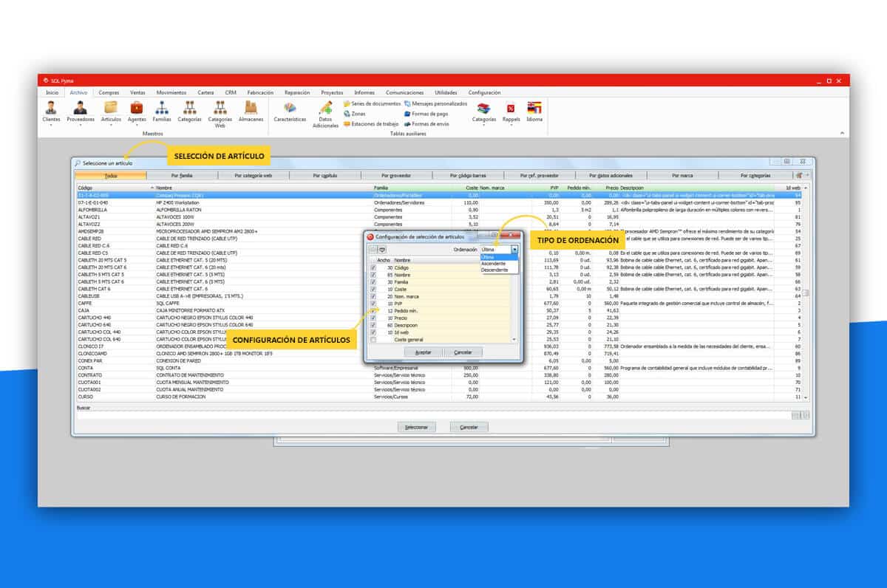Choose Descendente in the ordering list

click(495, 270)
